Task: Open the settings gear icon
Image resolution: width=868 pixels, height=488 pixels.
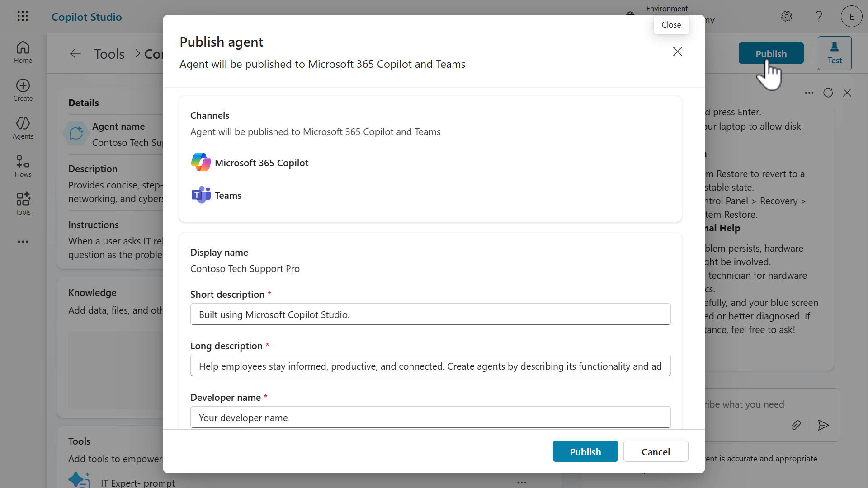Action: tap(787, 17)
